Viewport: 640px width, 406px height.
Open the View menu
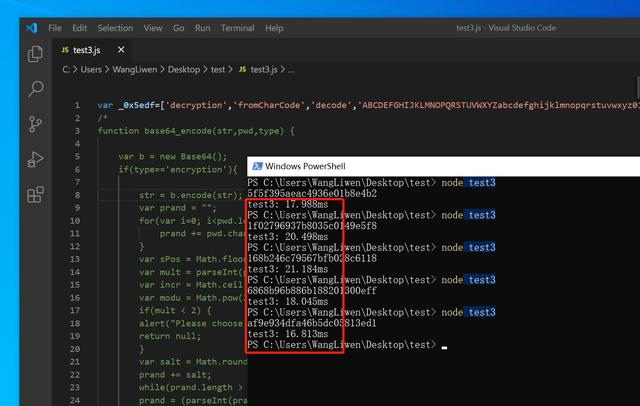click(x=153, y=28)
